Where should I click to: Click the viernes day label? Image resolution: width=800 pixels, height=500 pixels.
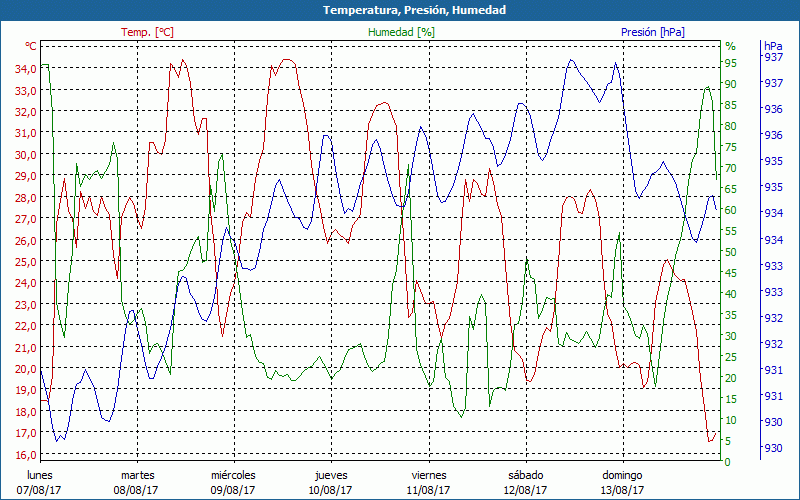[428, 475]
